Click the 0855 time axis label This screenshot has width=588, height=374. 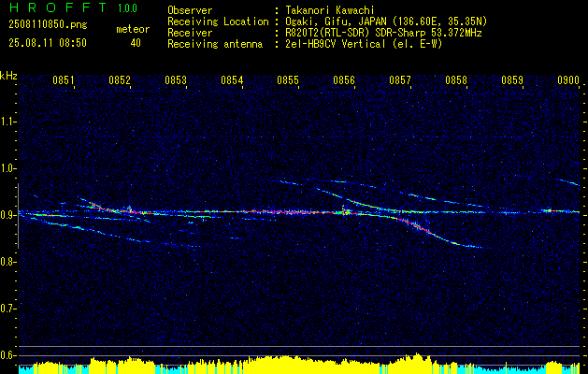pyautogui.click(x=288, y=80)
